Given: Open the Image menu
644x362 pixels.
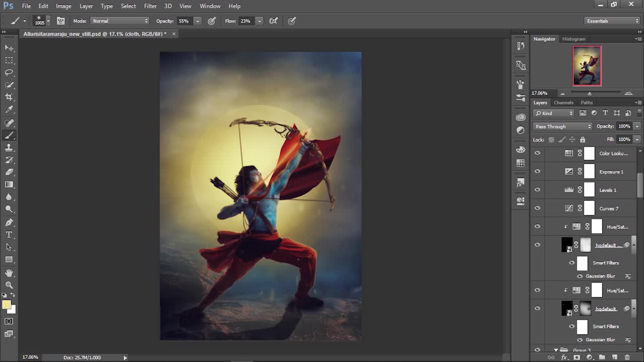Looking at the screenshot, I should click(x=63, y=6).
